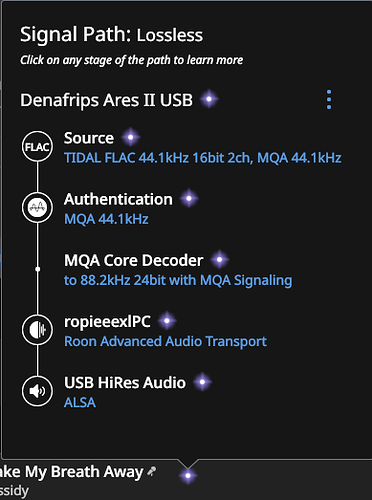Click the quality star beside Authentication
The height and width of the screenshot is (500, 372).
point(189,198)
